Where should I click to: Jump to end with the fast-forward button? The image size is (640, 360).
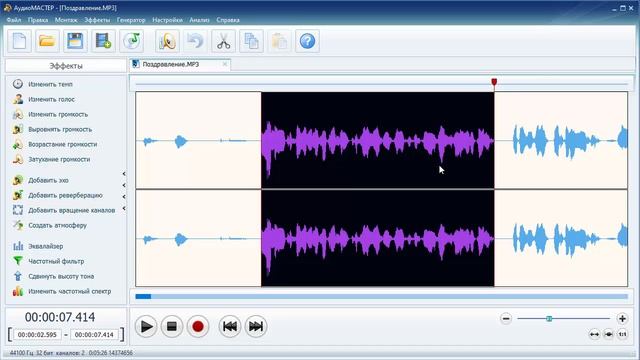pyautogui.click(x=256, y=327)
